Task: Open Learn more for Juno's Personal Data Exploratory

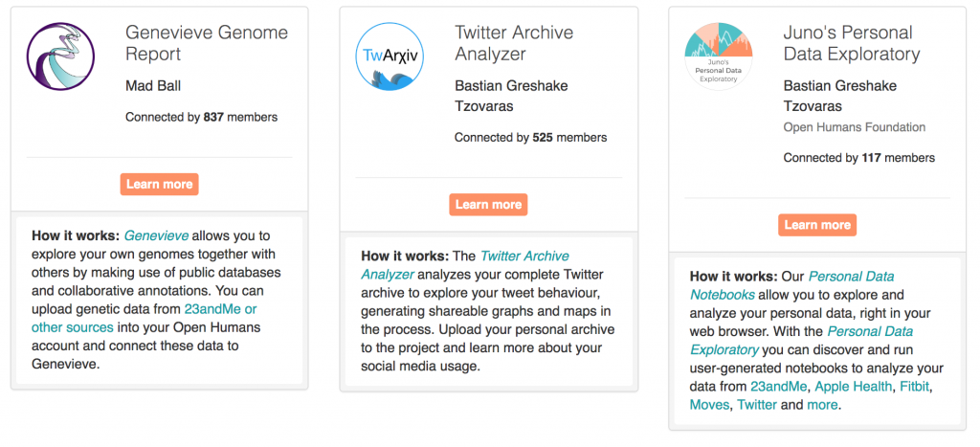Action: [x=817, y=225]
